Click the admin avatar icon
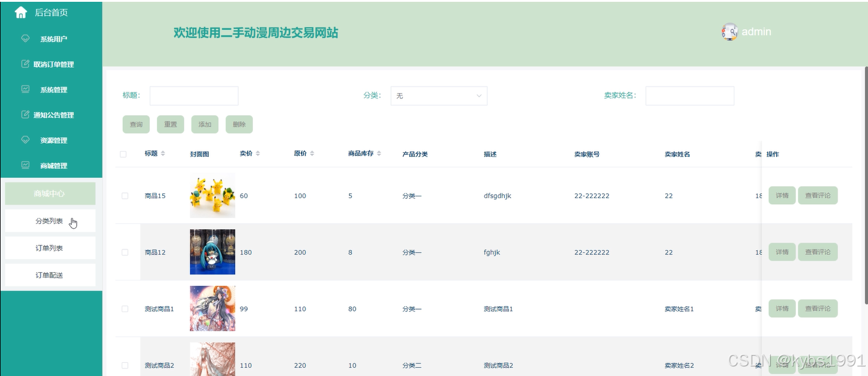This screenshot has height=376, width=868. tap(730, 32)
